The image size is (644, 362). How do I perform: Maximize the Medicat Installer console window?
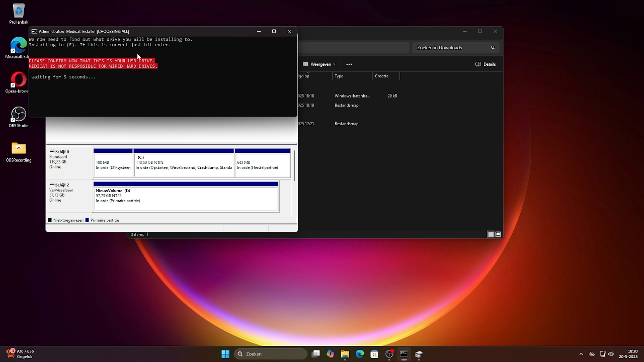274,31
